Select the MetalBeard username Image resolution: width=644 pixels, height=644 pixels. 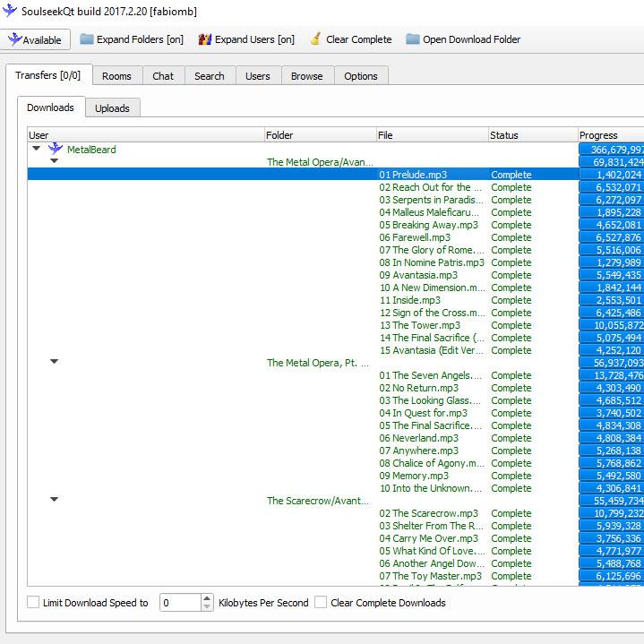click(x=91, y=150)
